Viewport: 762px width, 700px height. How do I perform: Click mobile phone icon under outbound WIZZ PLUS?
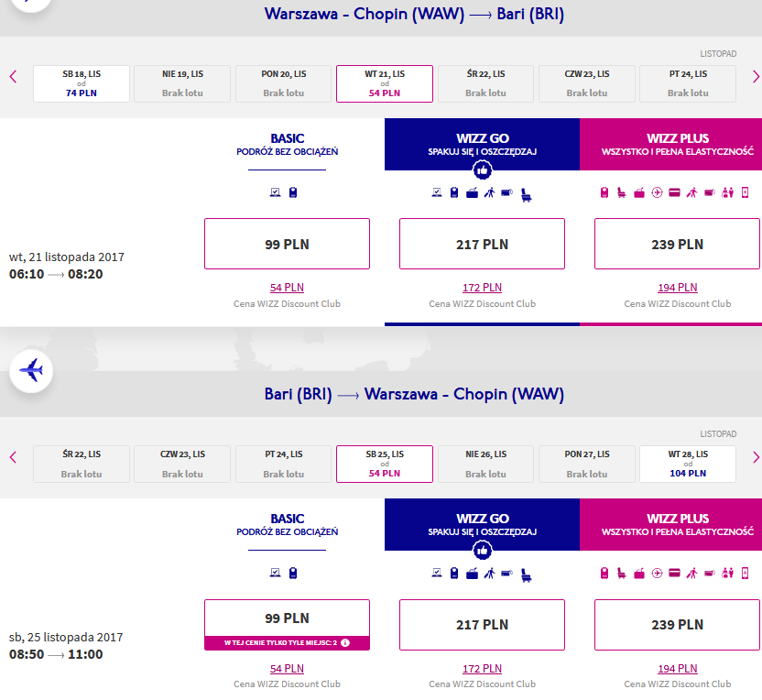pos(745,193)
